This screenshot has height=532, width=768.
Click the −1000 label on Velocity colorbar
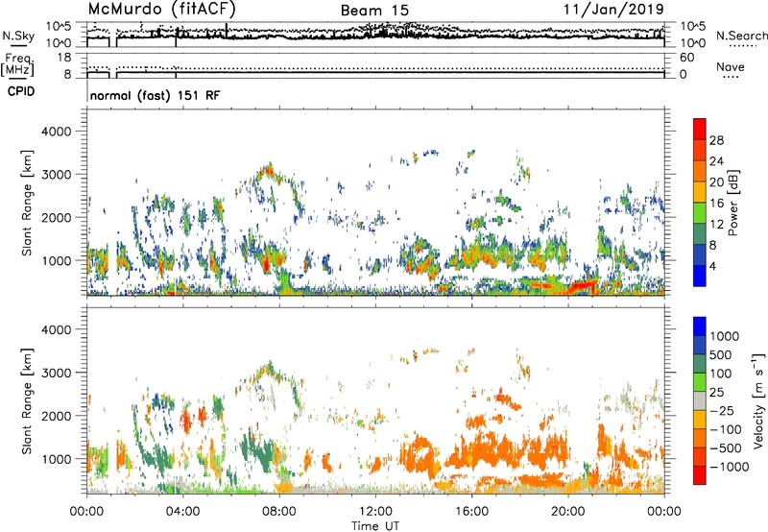[x=730, y=467]
